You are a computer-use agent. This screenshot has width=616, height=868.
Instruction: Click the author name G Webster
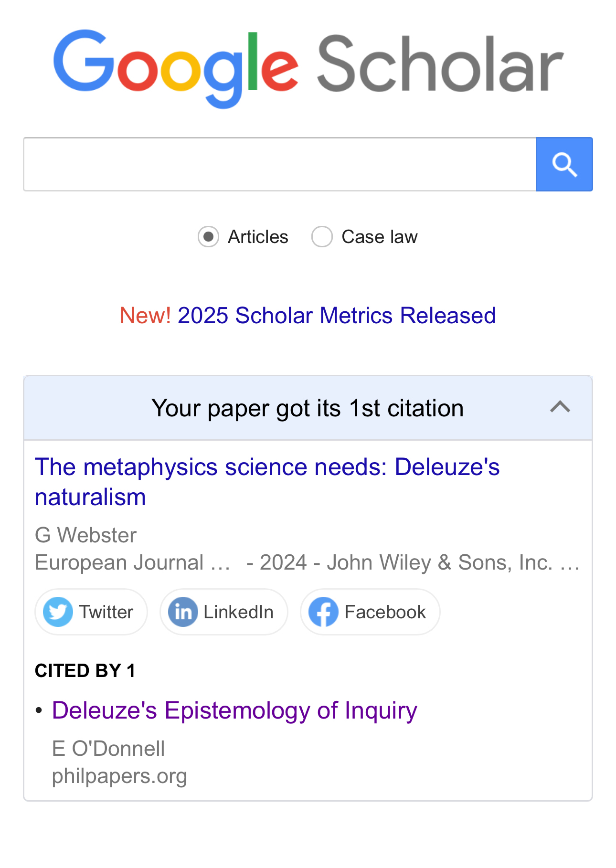(86, 535)
